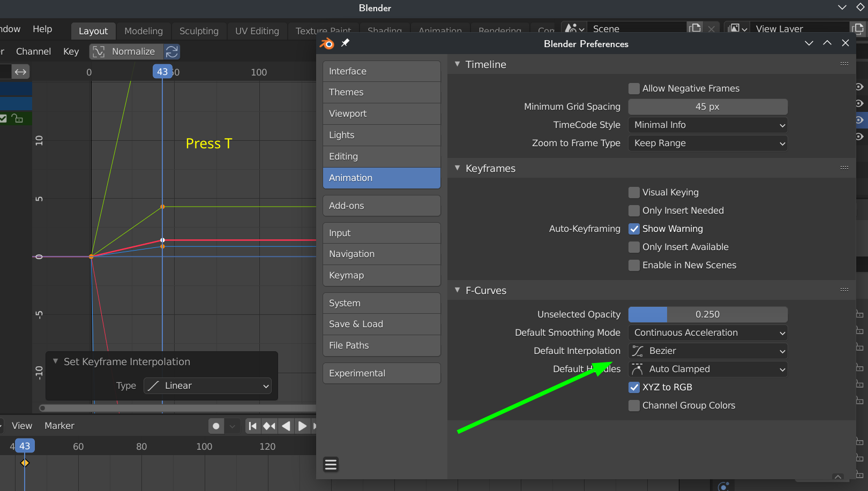Enable Only Insert Needed checkbox
868x491 pixels.
pos(634,210)
